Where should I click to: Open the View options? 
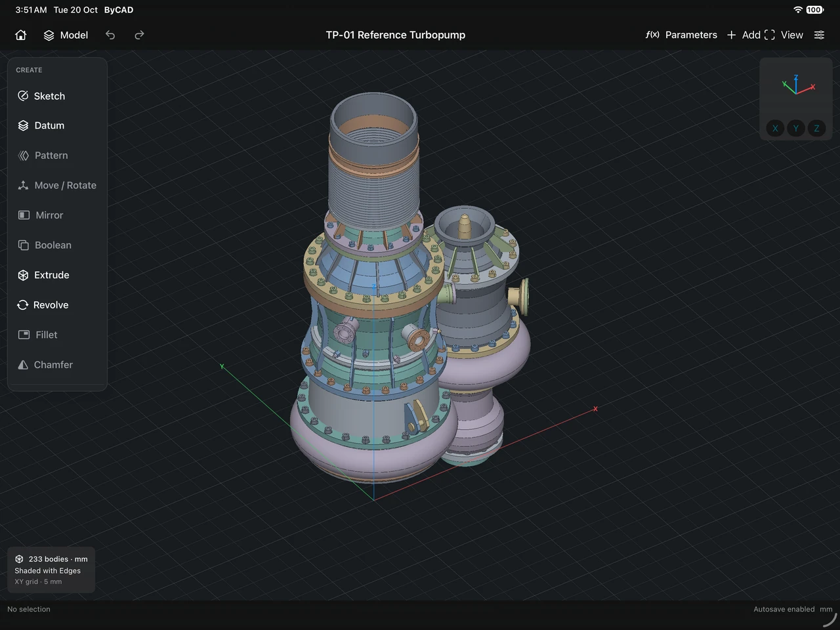coord(784,35)
